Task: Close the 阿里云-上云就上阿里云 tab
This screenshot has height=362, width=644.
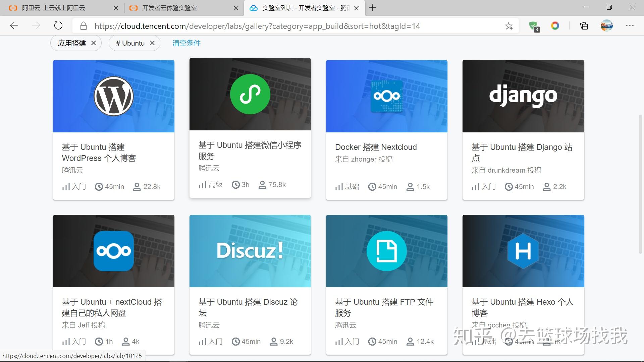Action: click(116, 8)
